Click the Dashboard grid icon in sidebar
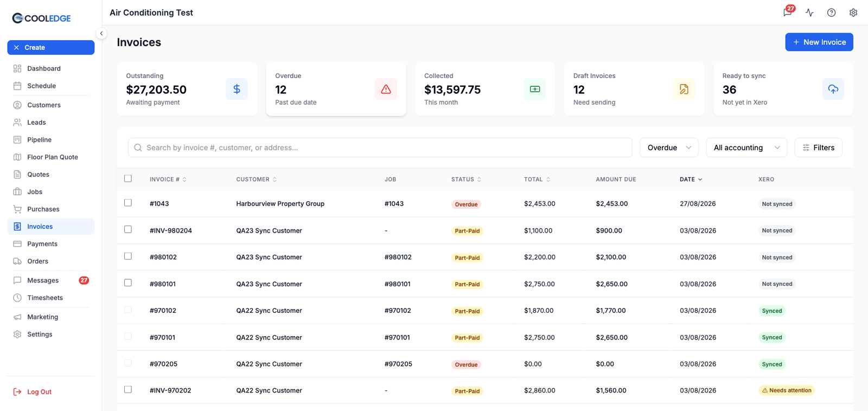868x411 pixels. pos(17,68)
